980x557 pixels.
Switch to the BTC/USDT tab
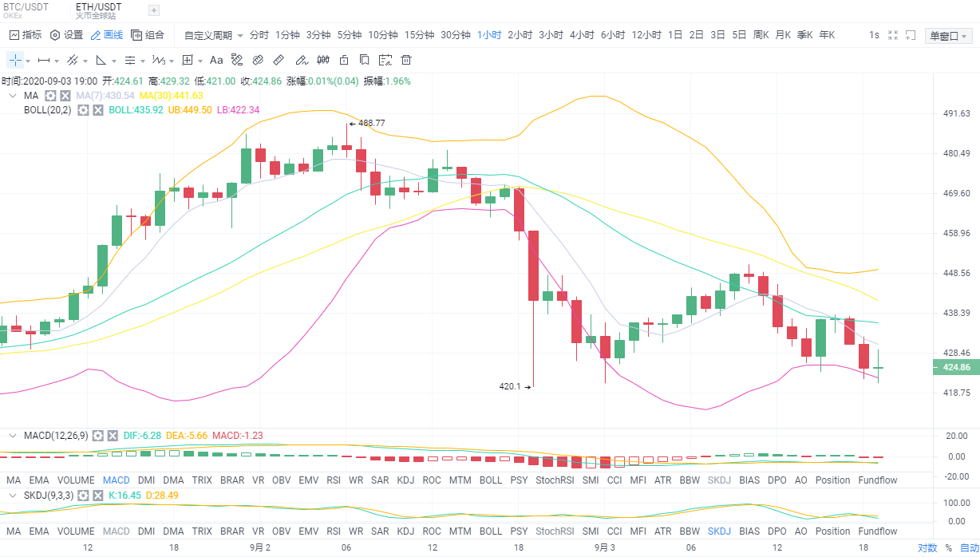[x=26, y=7]
